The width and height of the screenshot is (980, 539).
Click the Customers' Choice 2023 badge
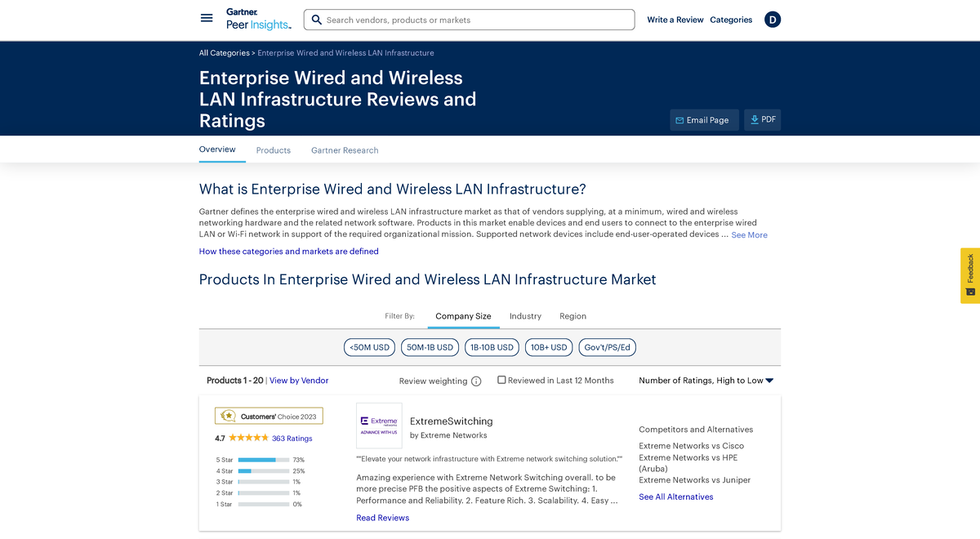[268, 416]
